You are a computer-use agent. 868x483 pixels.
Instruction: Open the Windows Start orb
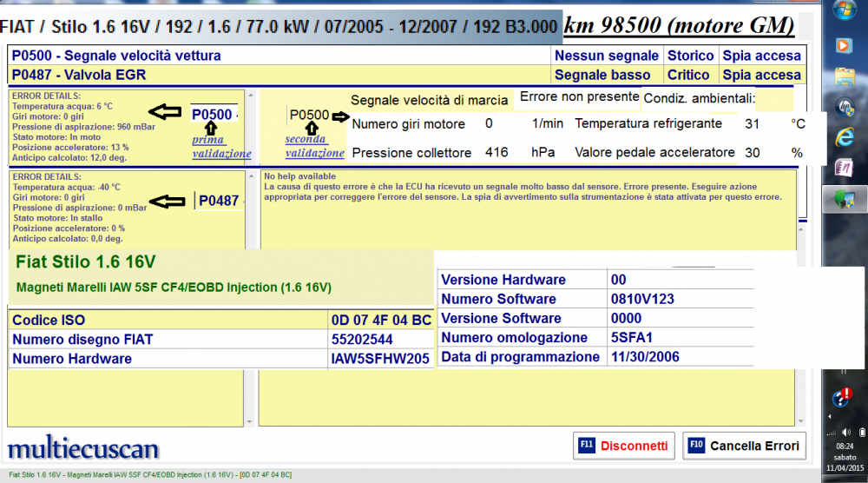click(845, 10)
